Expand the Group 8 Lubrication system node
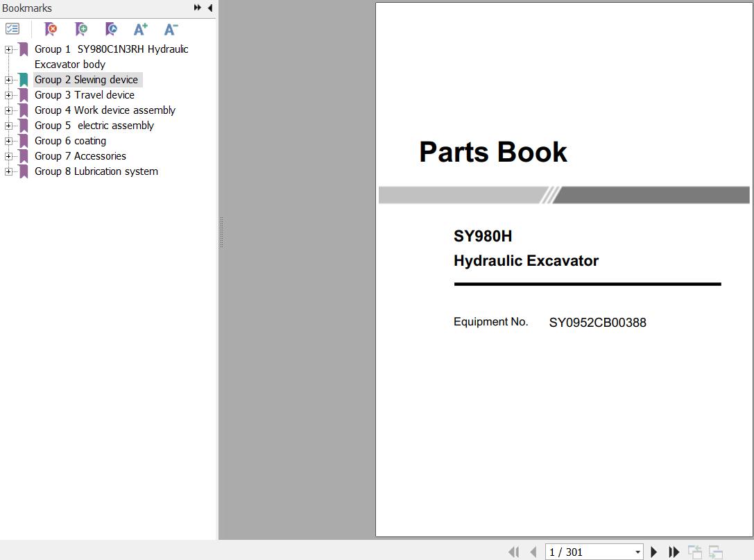Viewport: 754px width, 560px height. pyautogui.click(x=8, y=171)
